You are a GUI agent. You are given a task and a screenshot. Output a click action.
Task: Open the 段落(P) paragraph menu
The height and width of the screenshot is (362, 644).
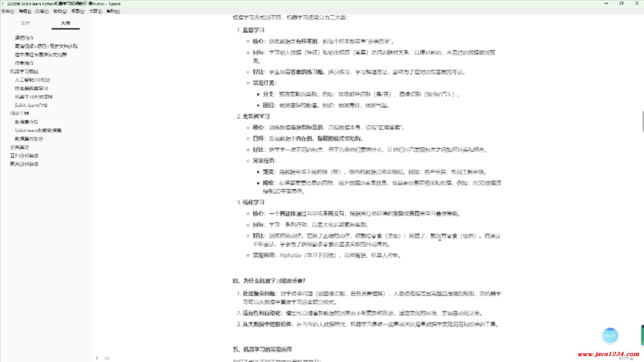tap(42, 11)
